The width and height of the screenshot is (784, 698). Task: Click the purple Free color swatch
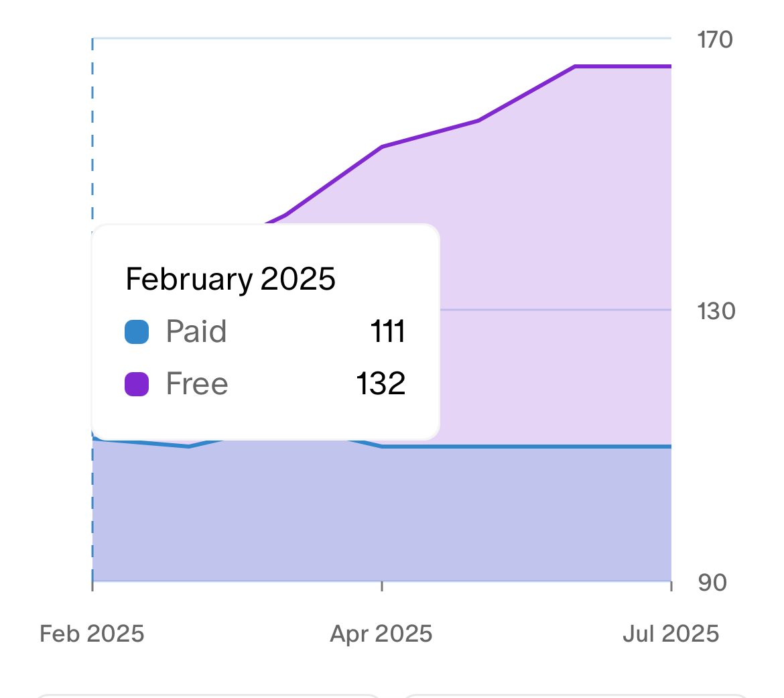(137, 384)
